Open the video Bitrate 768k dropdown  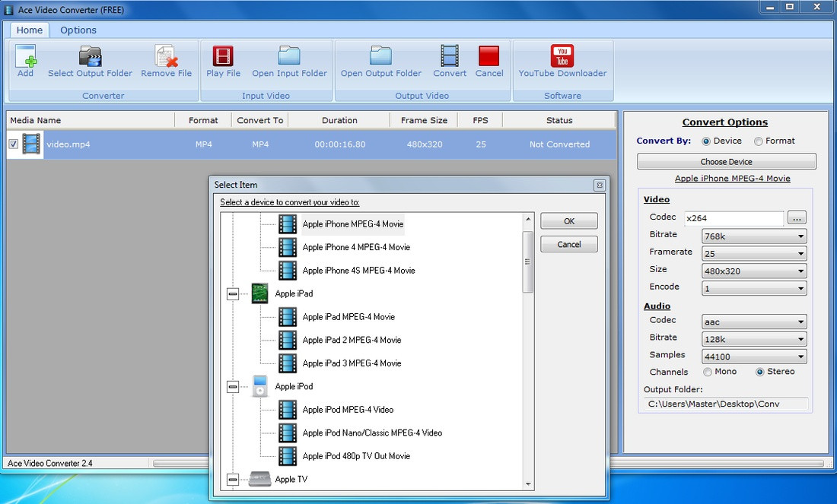click(x=754, y=236)
